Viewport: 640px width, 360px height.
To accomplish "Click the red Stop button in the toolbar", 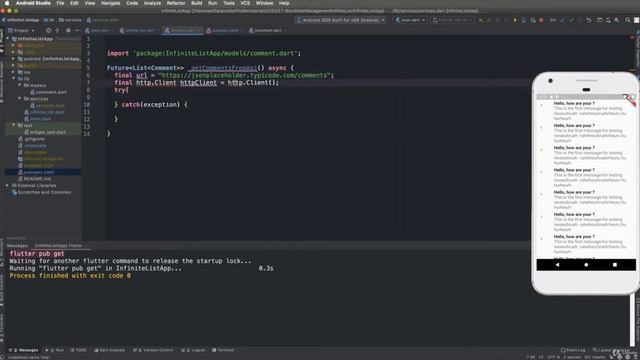I will pos(541,20).
